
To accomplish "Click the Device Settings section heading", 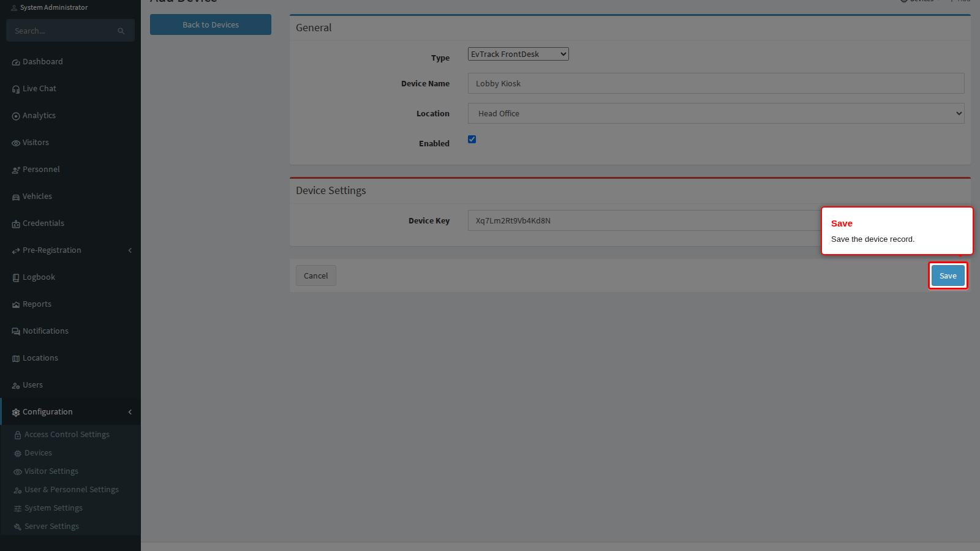I will (331, 190).
